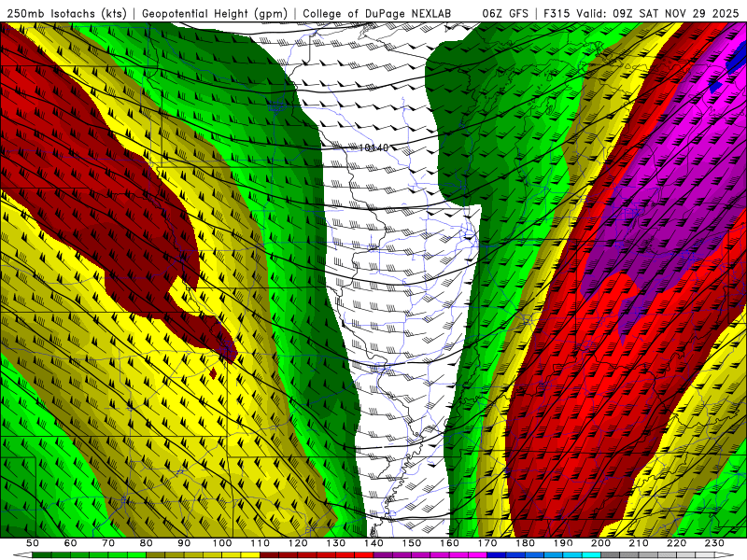747x560 pixels.
Task: Click the 210 value on the color scale
Action: tap(639, 543)
